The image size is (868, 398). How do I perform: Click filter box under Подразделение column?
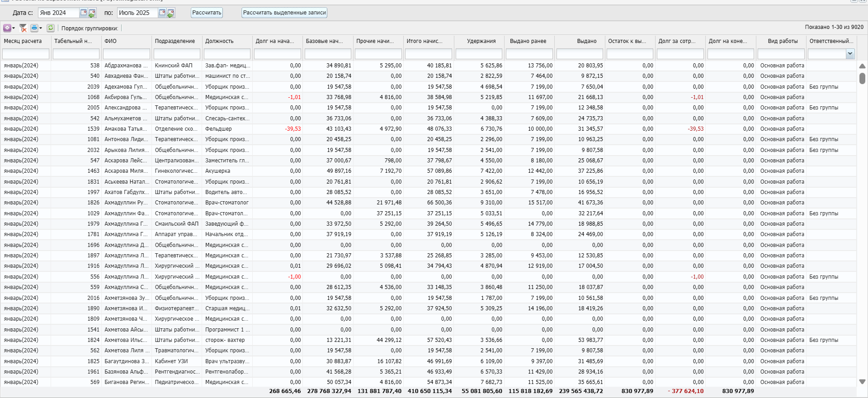tap(177, 54)
